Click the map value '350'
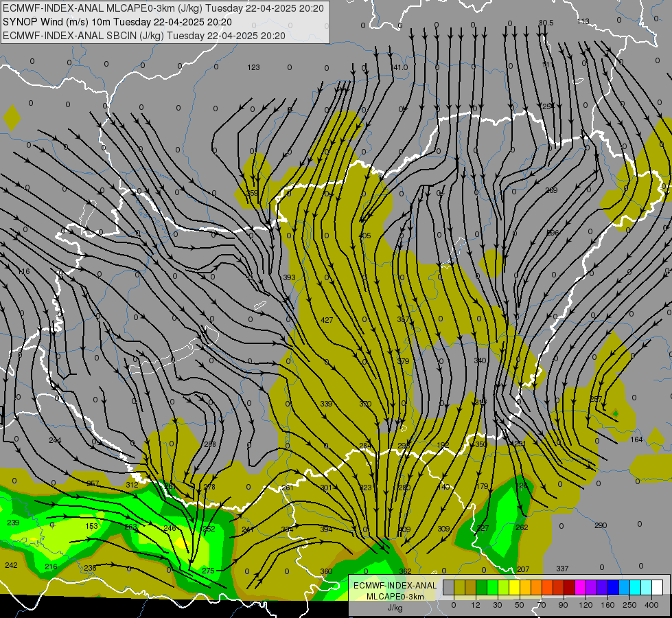 pyautogui.click(x=481, y=444)
